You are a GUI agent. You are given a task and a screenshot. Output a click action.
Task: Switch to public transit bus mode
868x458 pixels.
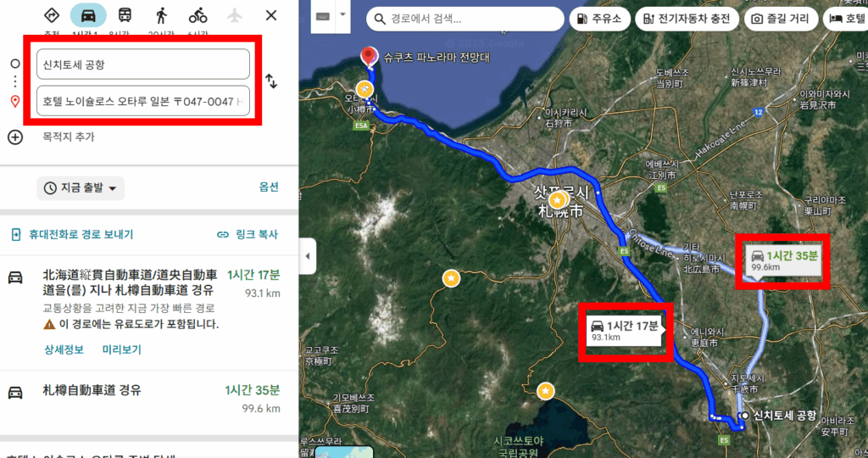(125, 15)
